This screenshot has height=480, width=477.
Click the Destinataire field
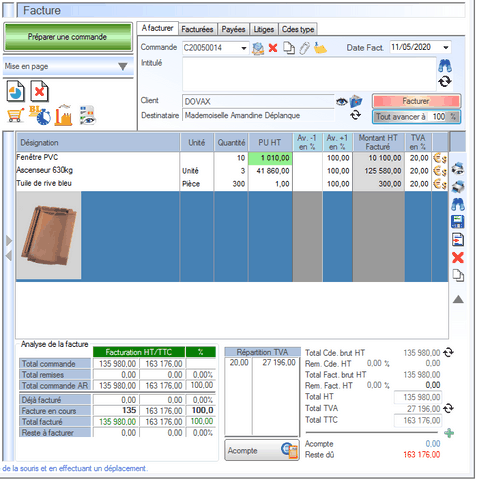point(258,116)
